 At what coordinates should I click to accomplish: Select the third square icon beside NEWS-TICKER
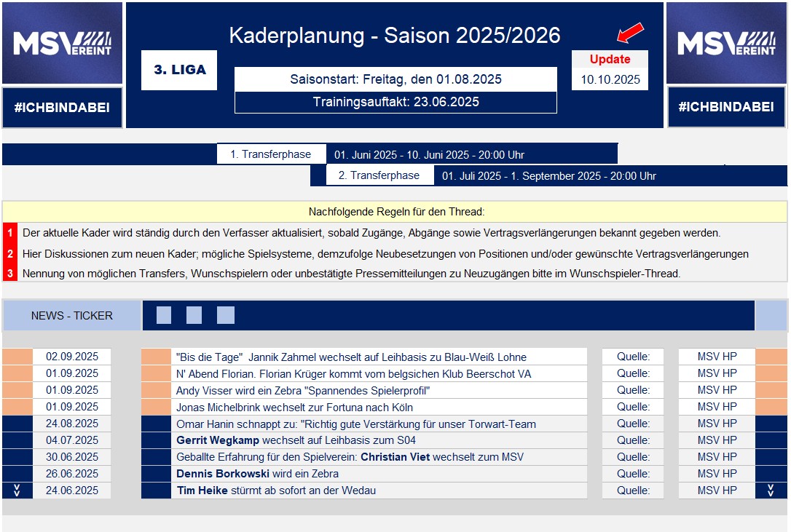[225, 315]
